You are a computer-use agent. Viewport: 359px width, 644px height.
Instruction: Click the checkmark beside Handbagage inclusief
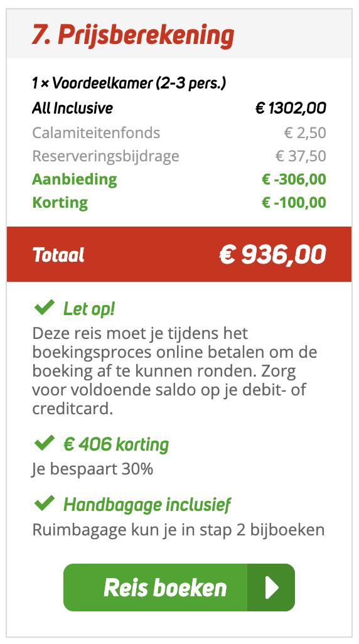(x=45, y=503)
